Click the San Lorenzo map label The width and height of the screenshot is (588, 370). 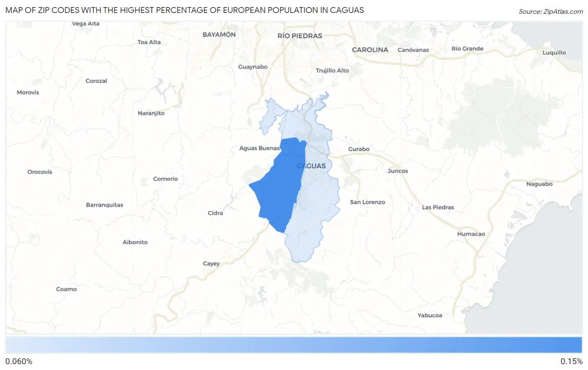coord(368,202)
